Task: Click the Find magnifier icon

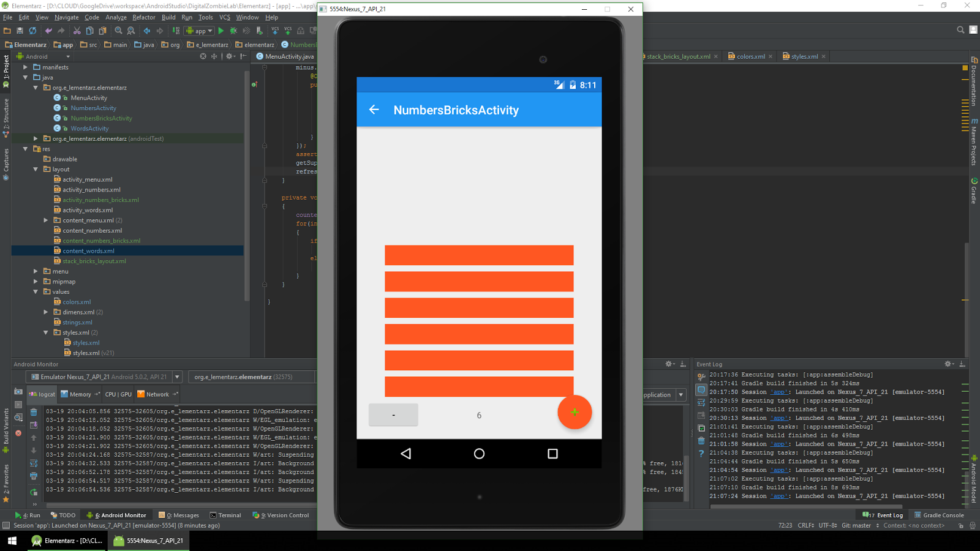Action: 118,31
